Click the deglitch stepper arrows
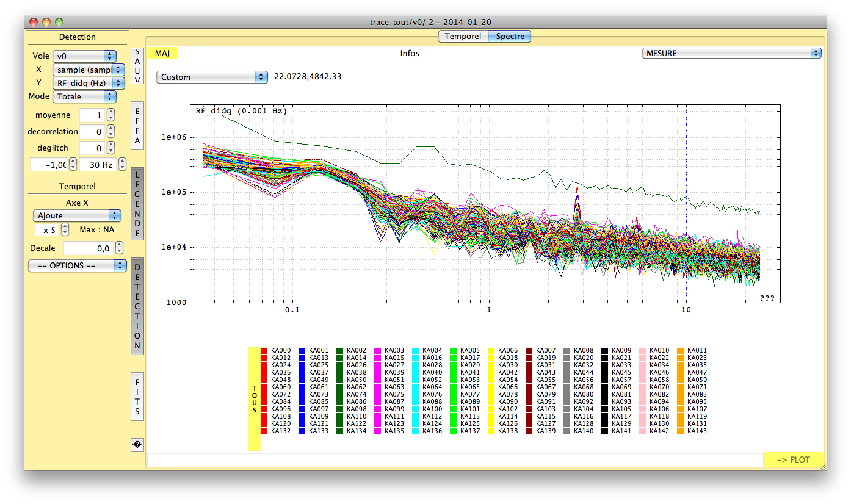This screenshot has width=851, height=504. 110,148
